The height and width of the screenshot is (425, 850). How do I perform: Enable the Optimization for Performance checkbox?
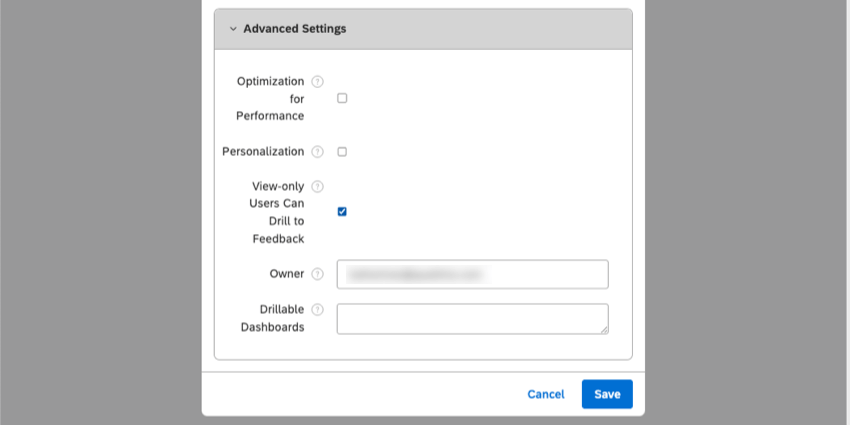(x=342, y=98)
